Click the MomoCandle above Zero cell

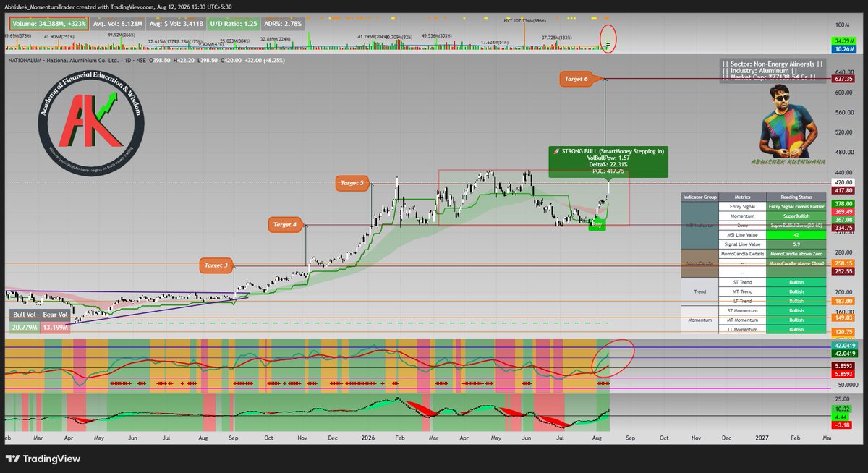tap(795, 254)
